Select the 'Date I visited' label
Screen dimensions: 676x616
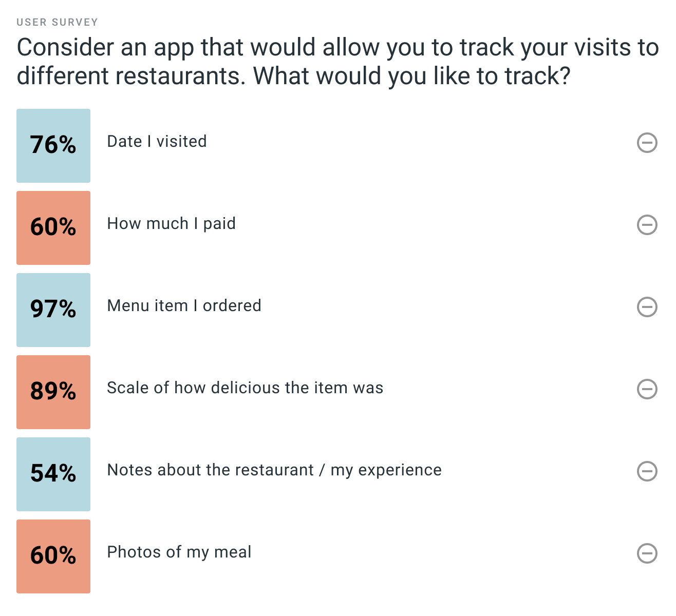pyautogui.click(x=157, y=141)
